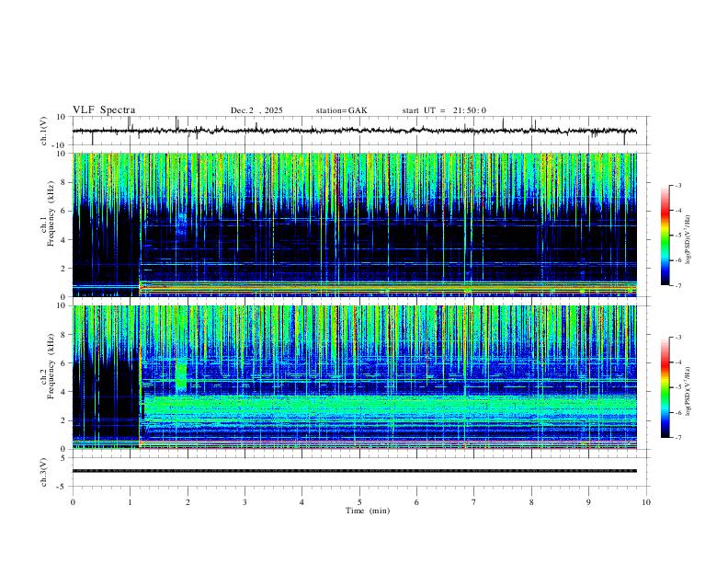Click the 'ch.3(V)' axis label
Screen dimensions: 728x563
[44, 472]
